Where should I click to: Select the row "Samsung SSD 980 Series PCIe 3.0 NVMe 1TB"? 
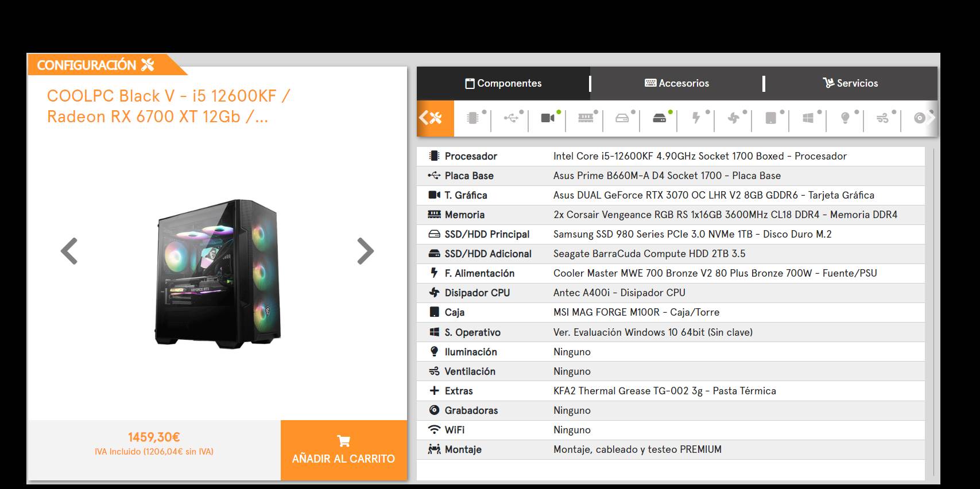(671, 234)
